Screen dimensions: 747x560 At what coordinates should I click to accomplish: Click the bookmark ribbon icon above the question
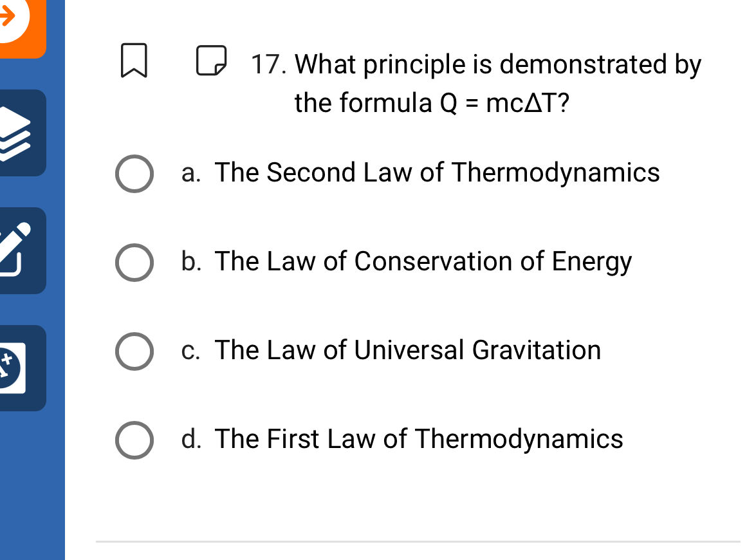click(x=133, y=61)
